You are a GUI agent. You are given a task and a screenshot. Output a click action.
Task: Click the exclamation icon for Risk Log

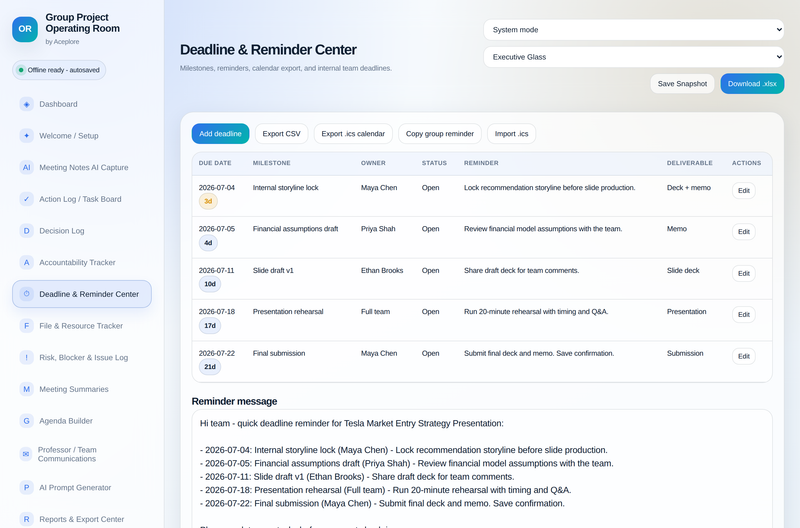tap(27, 357)
